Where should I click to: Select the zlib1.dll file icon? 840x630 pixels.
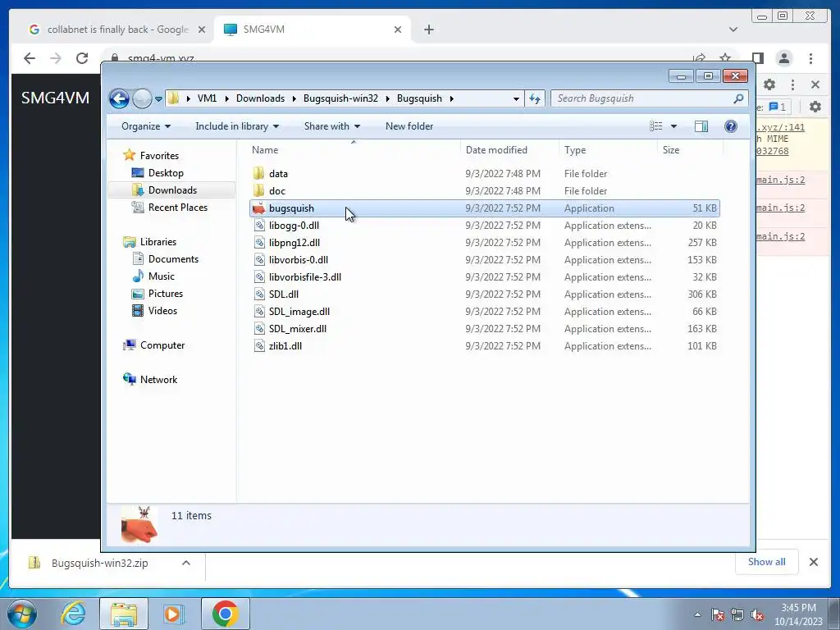click(x=259, y=345)
